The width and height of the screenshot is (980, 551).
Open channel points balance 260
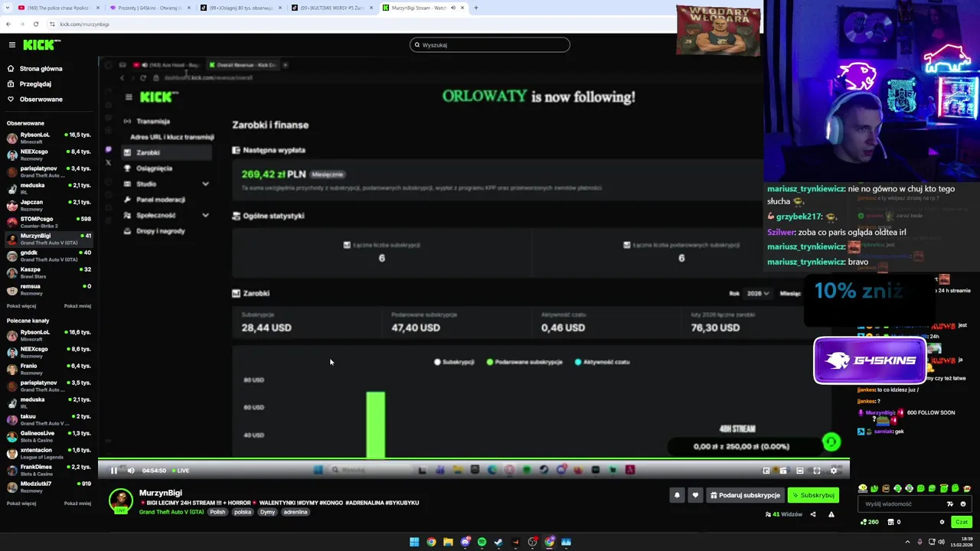pos(870,522)
